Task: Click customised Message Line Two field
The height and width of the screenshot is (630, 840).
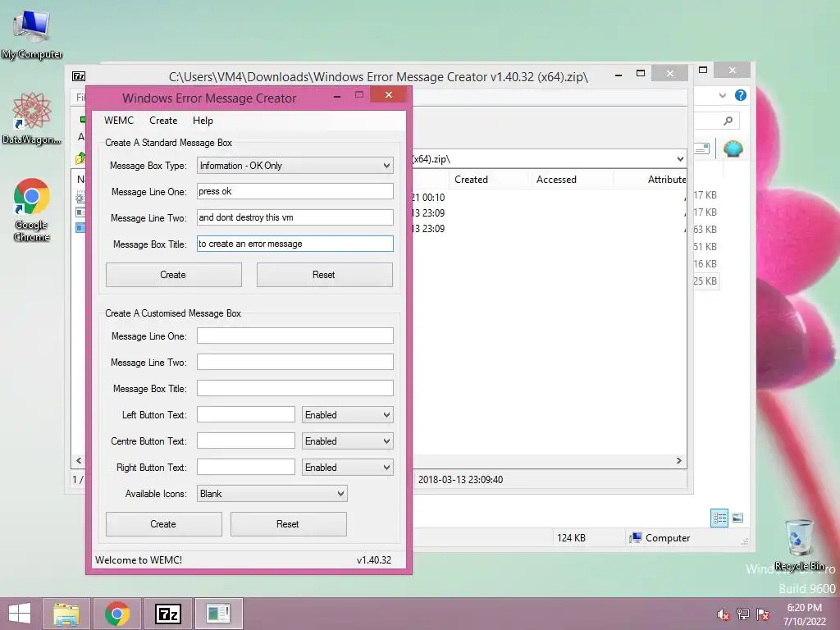Action: coord(295,362)
